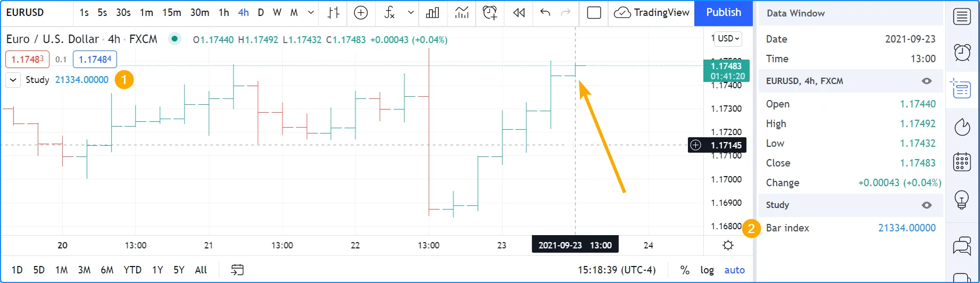Select the 1Y date range
The image size is (980, 283).
(x=157, y=270)
